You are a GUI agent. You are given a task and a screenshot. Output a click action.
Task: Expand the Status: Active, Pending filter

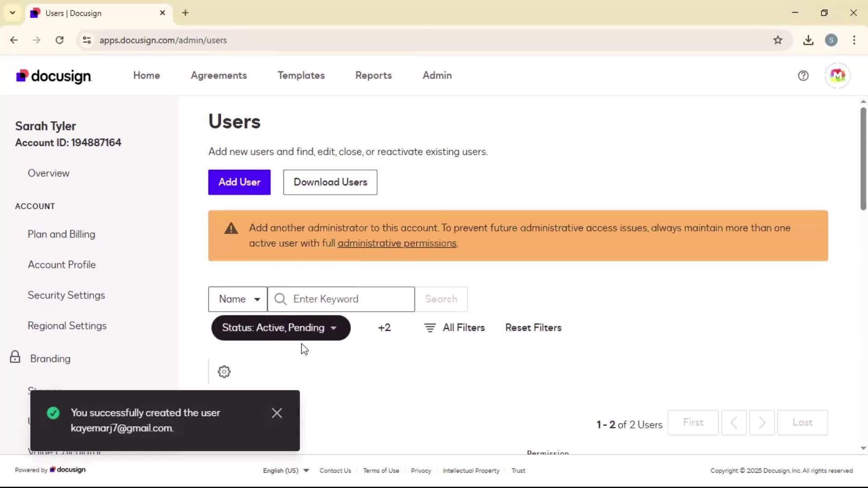coord(281,328)
